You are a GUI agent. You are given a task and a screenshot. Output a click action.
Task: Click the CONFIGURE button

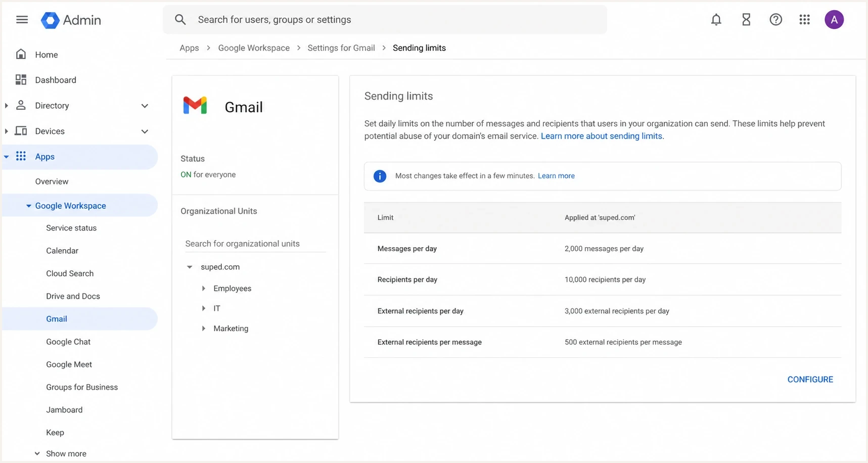tap(810, 380)
